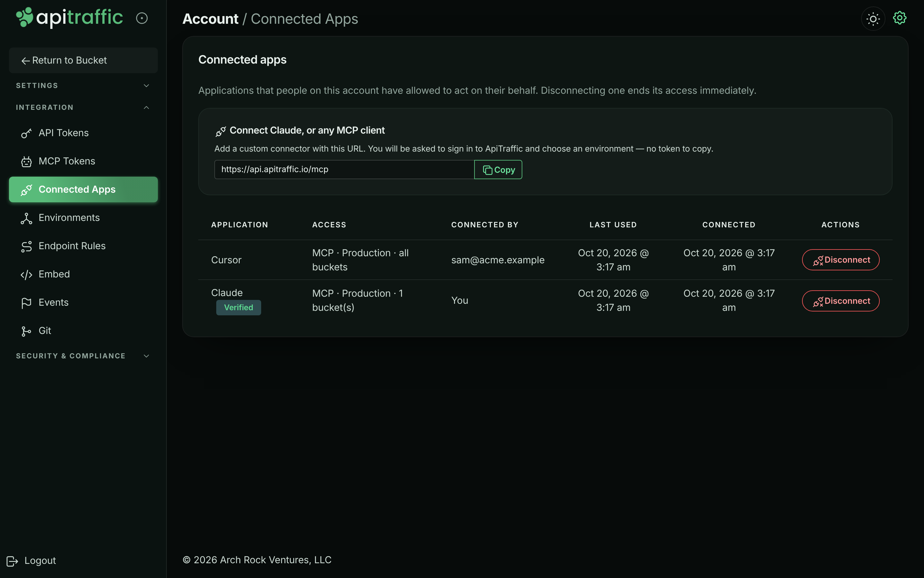Click the MCP Tokens robot icon
Image resolution: width=924 pixels, height=578 pixels.
coord(26,161)
